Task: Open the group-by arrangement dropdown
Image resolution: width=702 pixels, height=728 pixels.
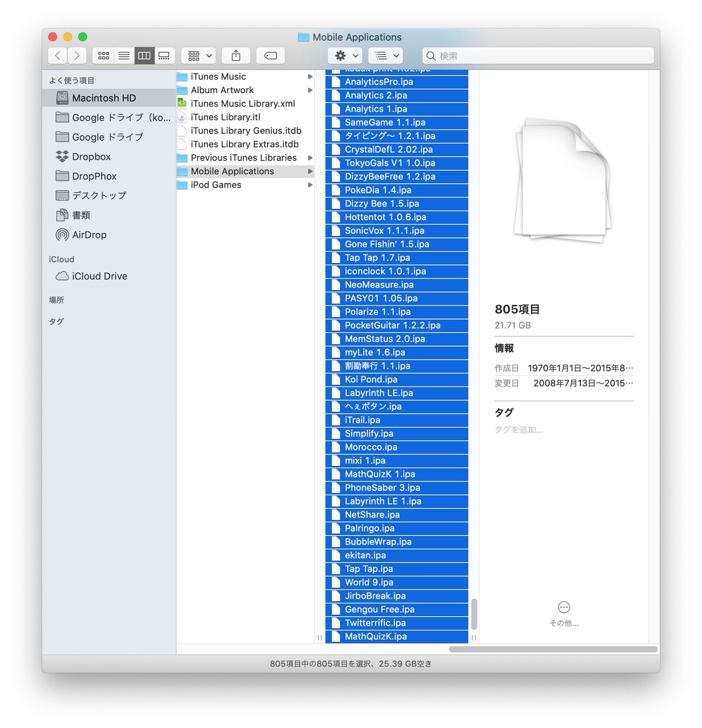Action: click(x=199, y=55)
